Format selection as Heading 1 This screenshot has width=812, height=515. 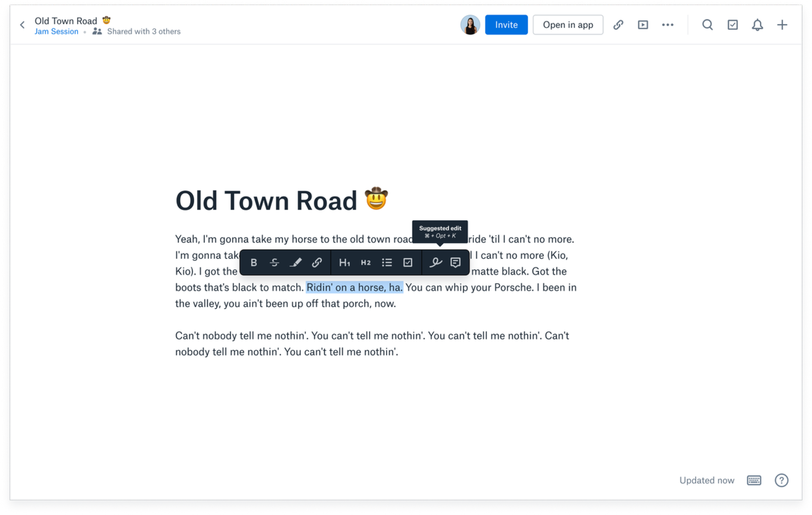[x=344, y=263]
